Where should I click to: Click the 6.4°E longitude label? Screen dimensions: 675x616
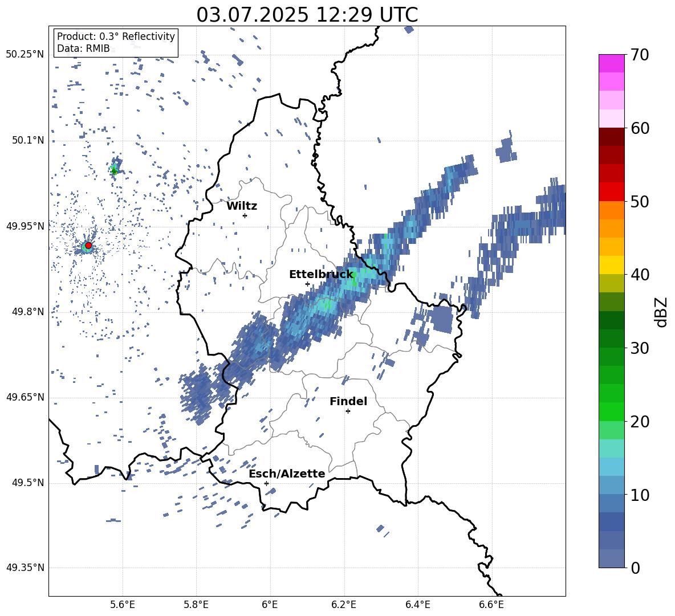pos(417,605)
